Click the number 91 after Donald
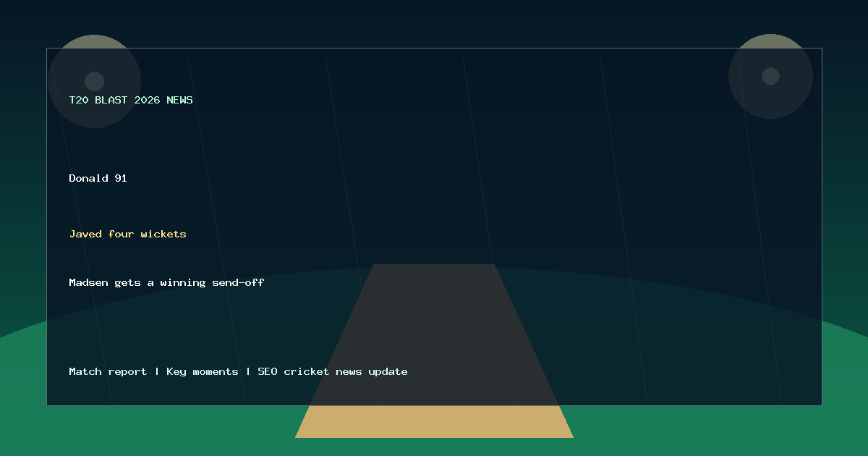 coord(121,178)
